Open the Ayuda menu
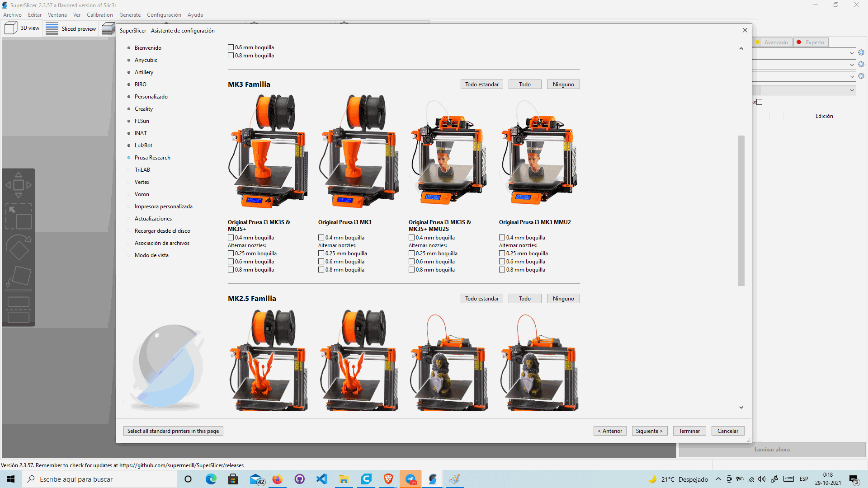868x488 pixels. coord(195,15)
